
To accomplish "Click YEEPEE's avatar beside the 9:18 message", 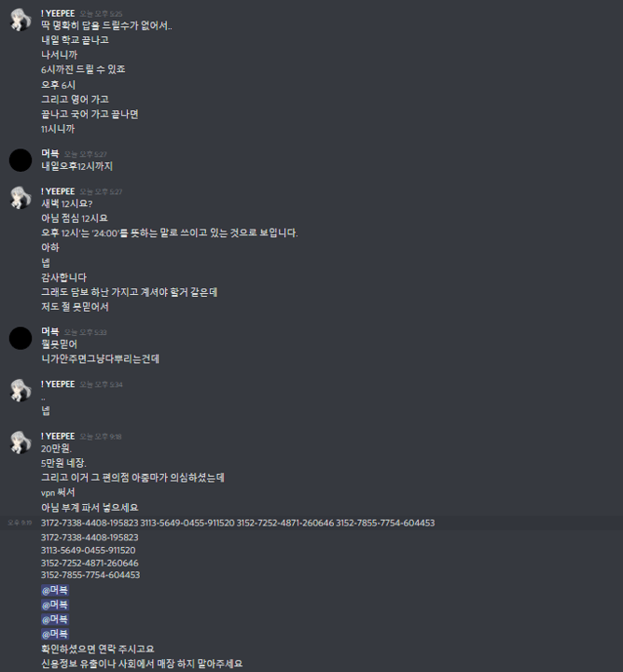I will pyautogui.click(x=21, y=442).
